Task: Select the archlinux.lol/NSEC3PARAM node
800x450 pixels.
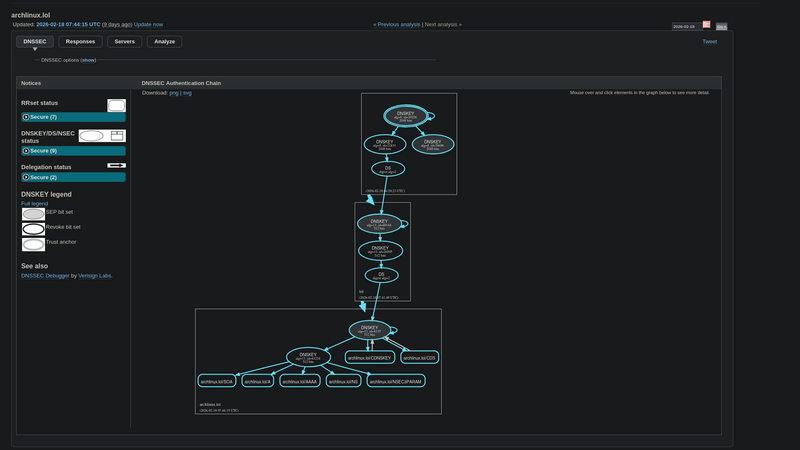Action: [x=397, y=382]
